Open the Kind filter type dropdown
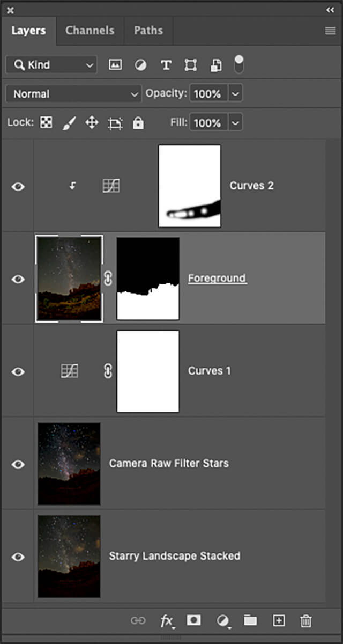This screenshot has height=644, width=343. point(51,65)
